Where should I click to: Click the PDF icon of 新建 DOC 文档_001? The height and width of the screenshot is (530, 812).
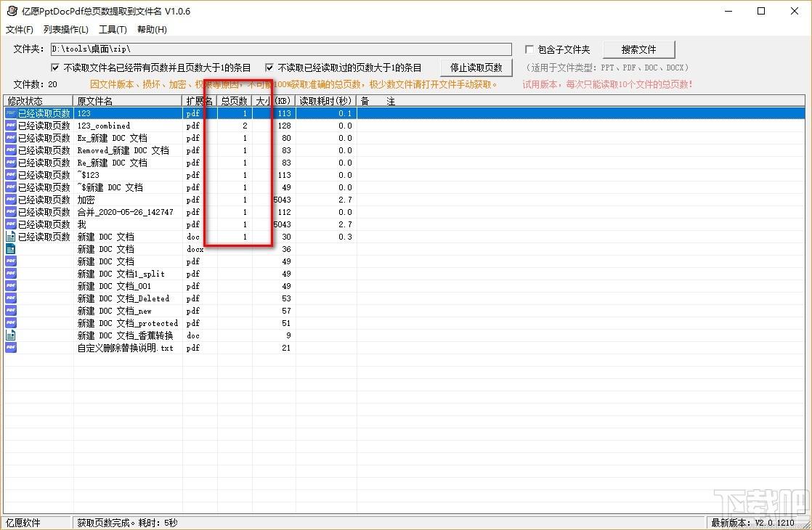pyautogui.click(x=11, y=286)
